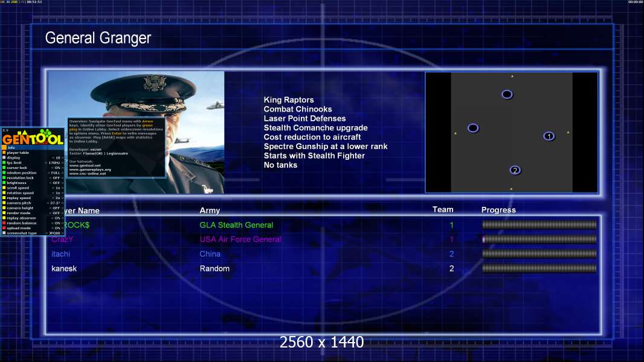Image resolution: width=644 pixels, height=362 pixels.
Task: Toggle cursor lock ON value
Action: click(57, 168)
